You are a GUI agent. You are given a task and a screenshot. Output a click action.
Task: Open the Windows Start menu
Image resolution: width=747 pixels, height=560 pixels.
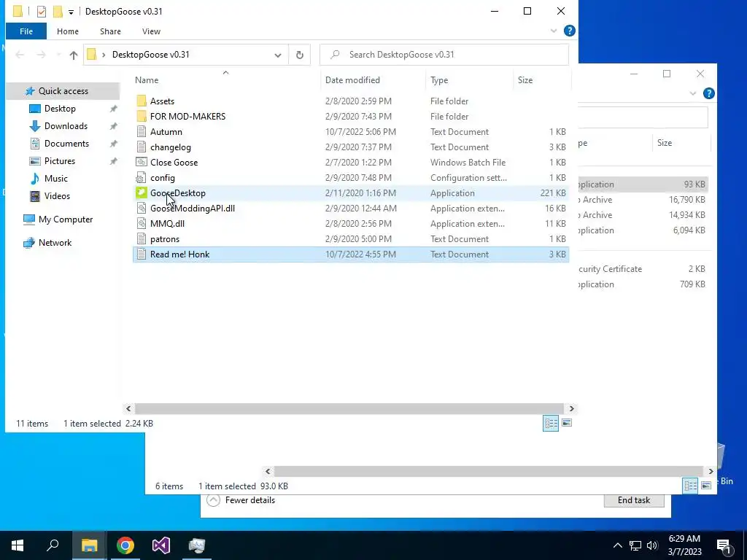point(18,545)
